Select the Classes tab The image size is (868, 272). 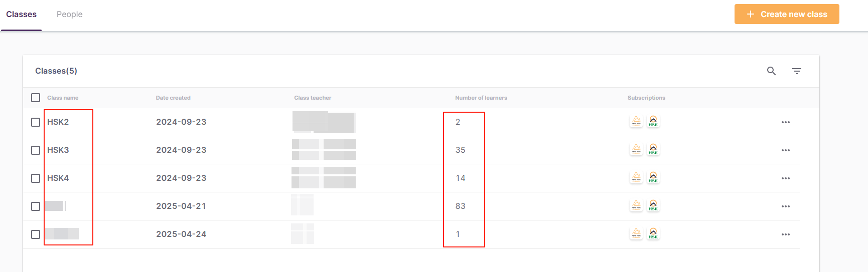(21, 15)
